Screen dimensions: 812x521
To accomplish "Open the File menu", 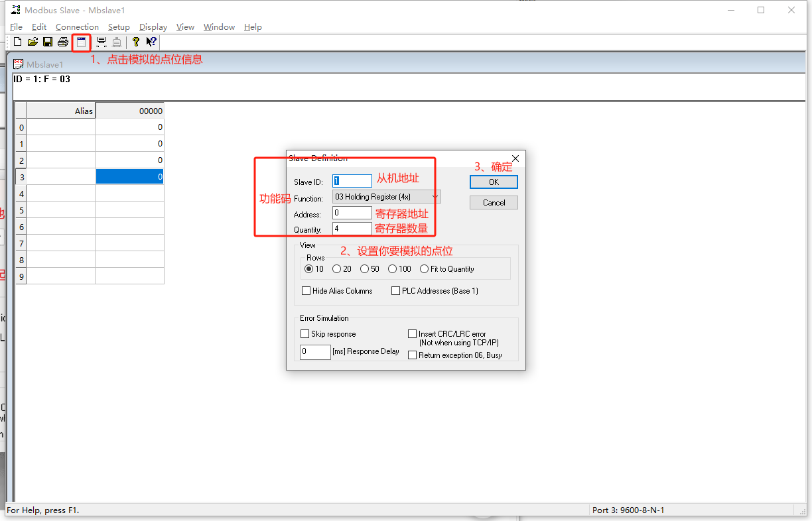I will [x=17, y=27].
